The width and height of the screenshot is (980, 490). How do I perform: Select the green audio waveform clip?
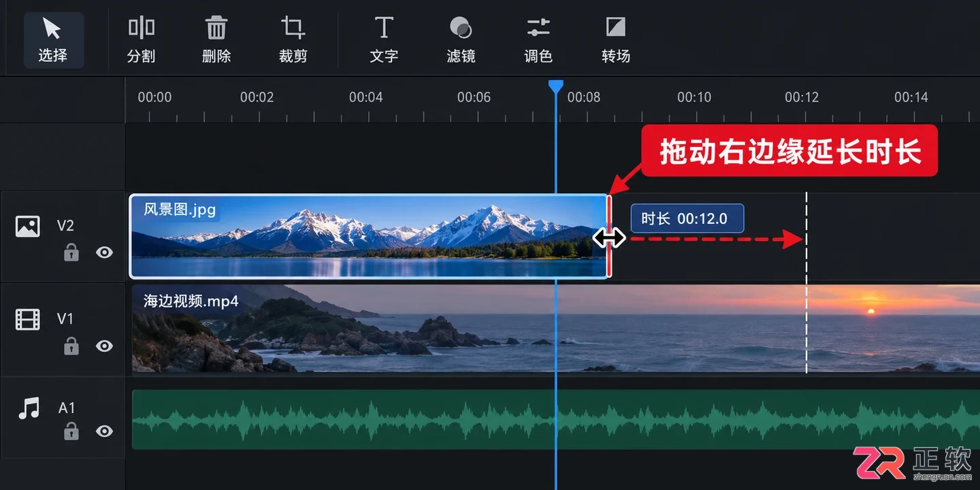click(x=556, y=419)
